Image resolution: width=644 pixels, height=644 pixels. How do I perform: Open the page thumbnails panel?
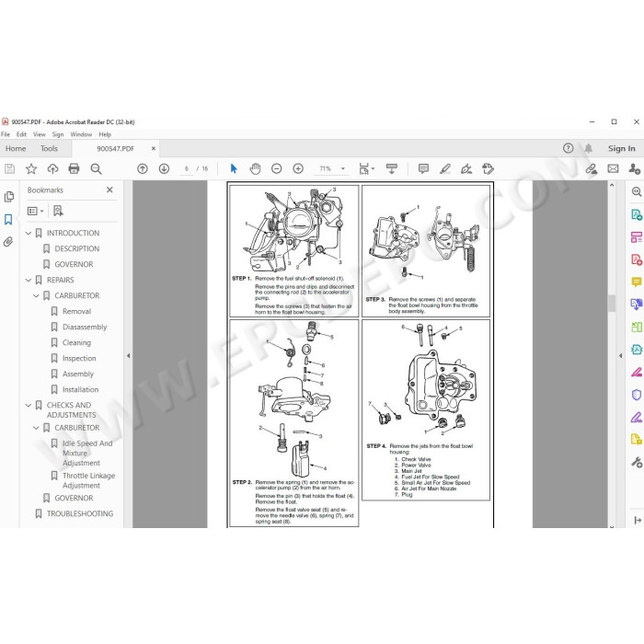(8, 197)
